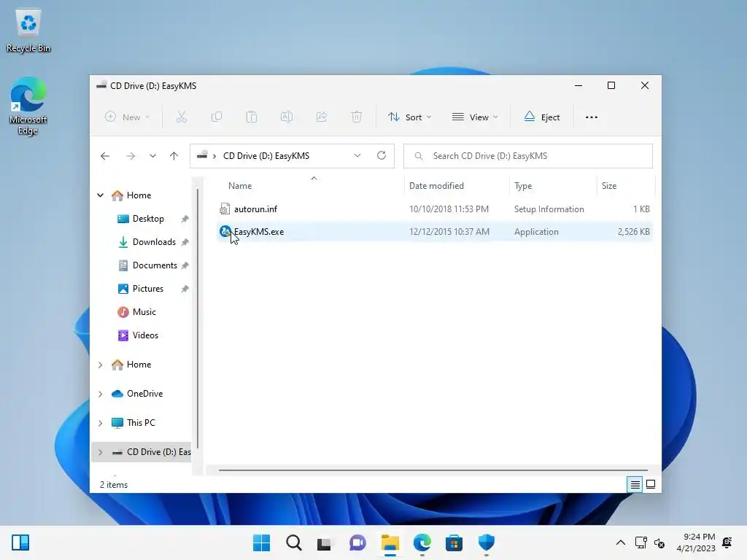
Task: Expand the This PC tree node
Action: [101, 423]
